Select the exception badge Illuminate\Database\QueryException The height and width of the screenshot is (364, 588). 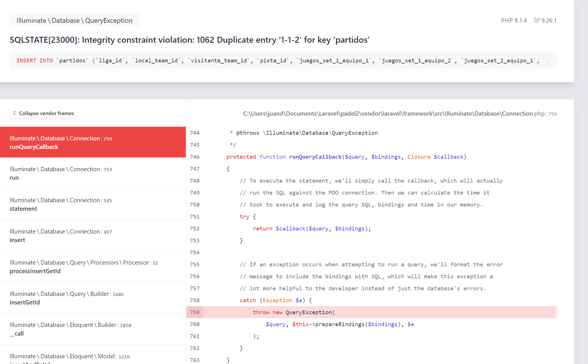coord(74,20)
